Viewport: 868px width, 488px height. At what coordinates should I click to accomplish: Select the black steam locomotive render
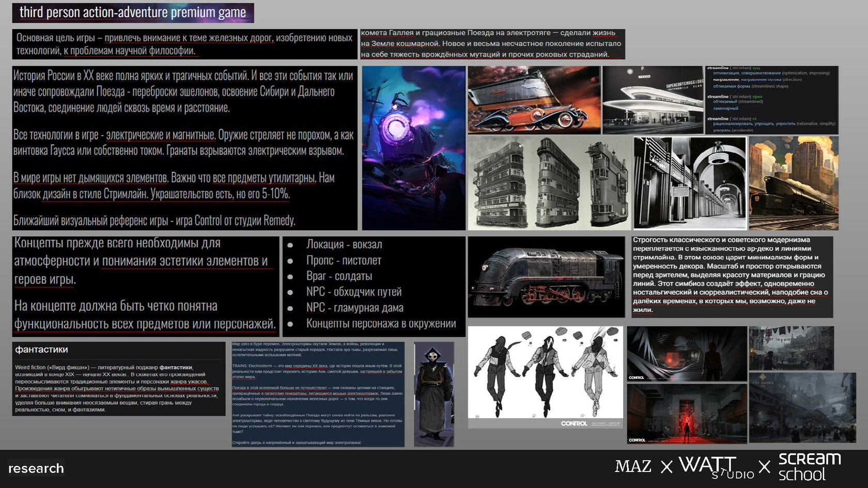coord(546,277)
